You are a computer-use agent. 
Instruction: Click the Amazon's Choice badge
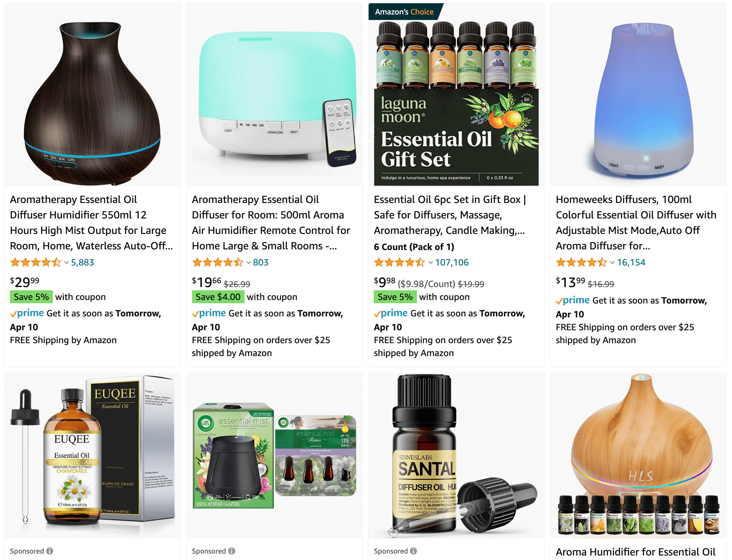pos(405,12)
